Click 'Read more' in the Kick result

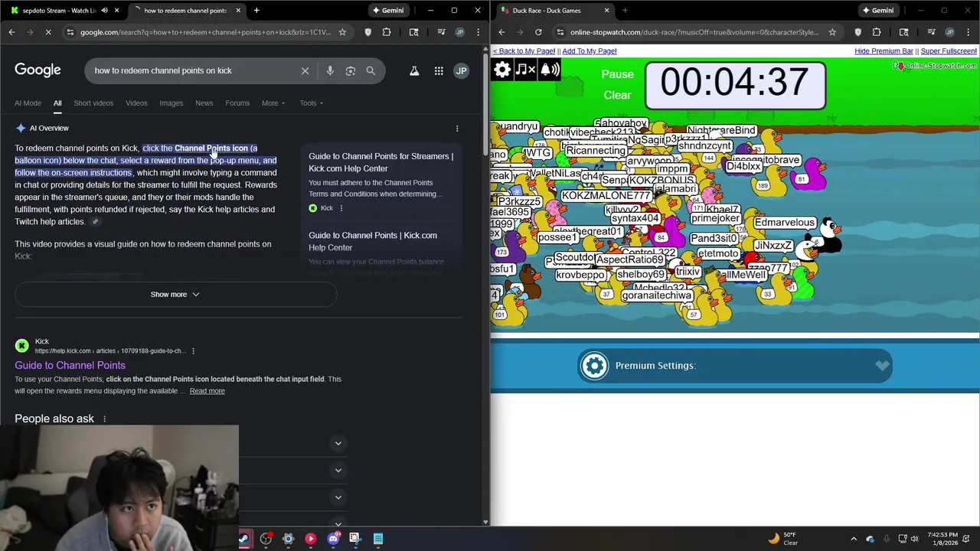(207, 391)
